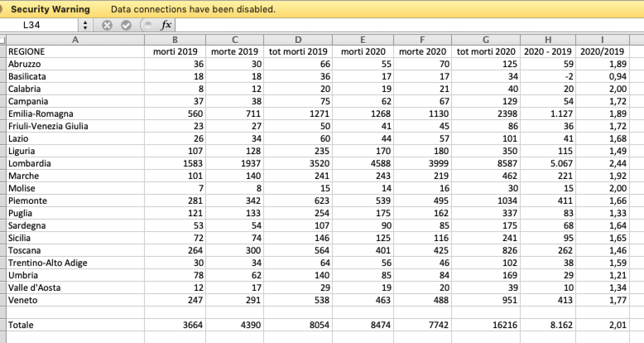Viewport: 644px width, 343px height.
Task: Select the Toscana cell
Action: click(75, 250)
